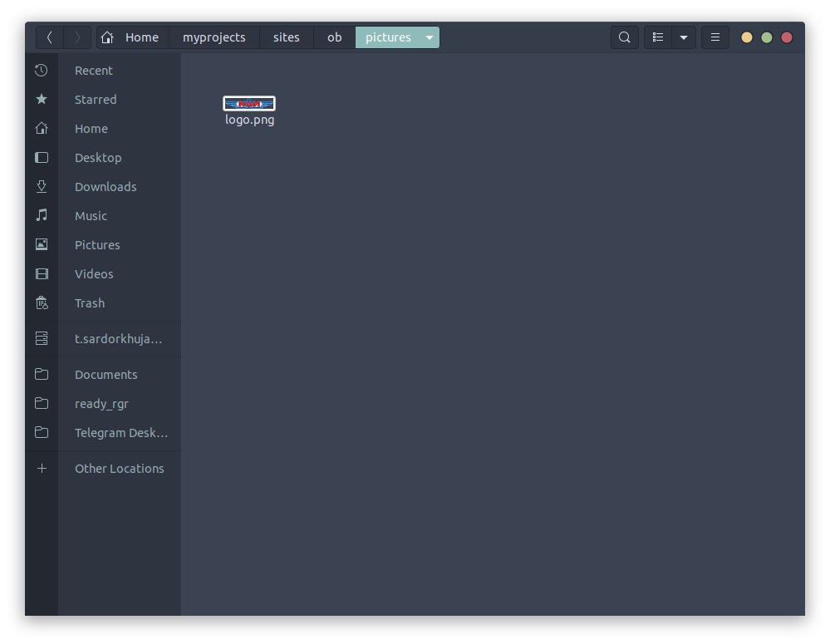Expand the view options dropdown arrow
Image resolution: width=830 pixels, height=644 pixels.
coord(684,37)
